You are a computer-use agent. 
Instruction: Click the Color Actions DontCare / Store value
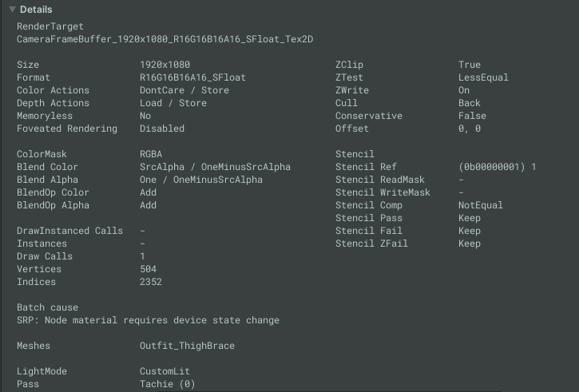coord(184,90)
